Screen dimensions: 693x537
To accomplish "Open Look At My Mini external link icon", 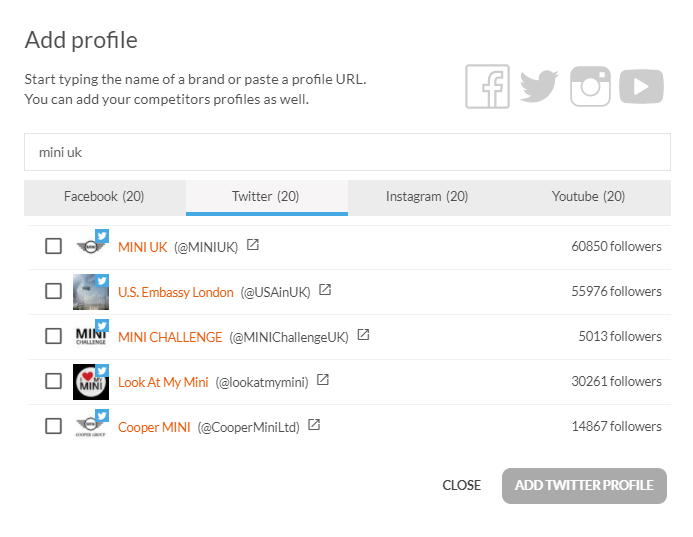I will pyautogui.click(x=322, y=380).
